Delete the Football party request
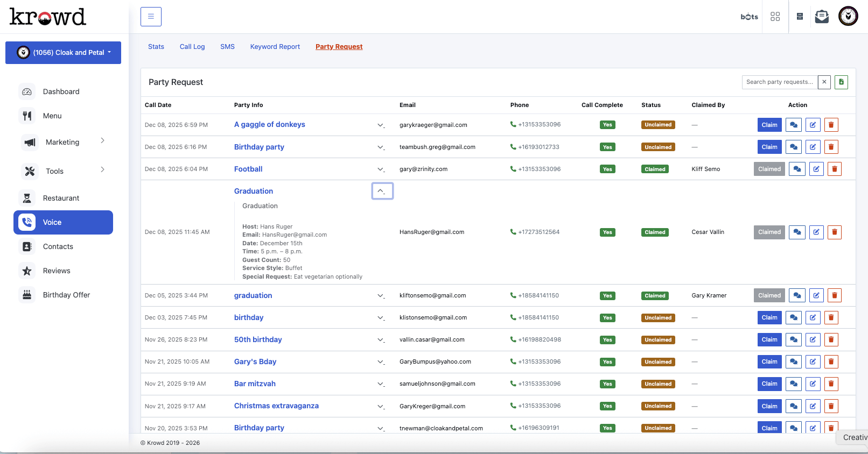 [x=834, y=169]
